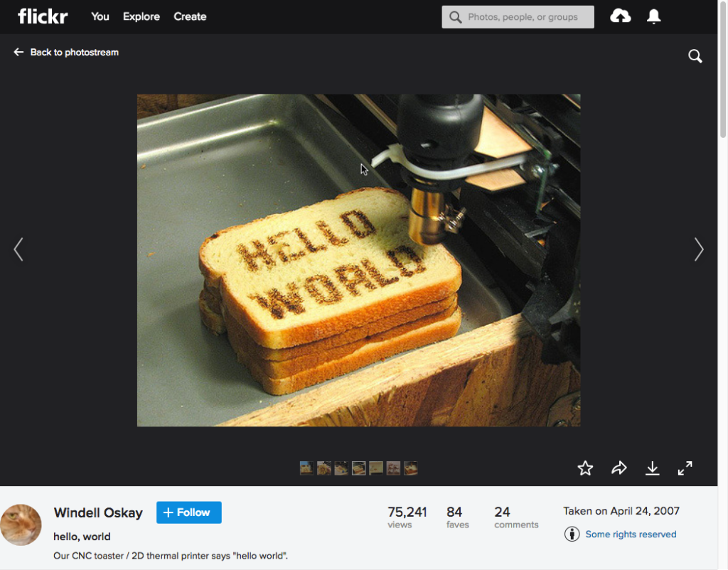The height and width of the screenshot is (570, 728).
Task: Open the notifications bell
Action: (653, 16)
